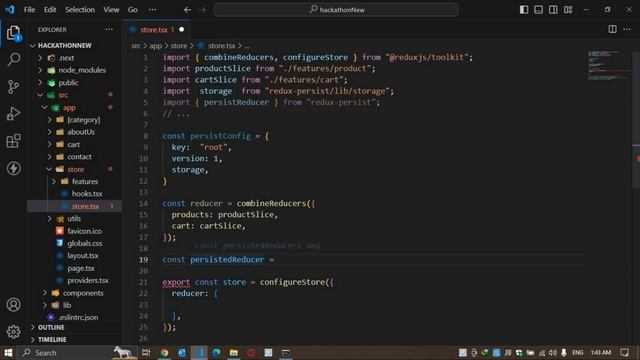Screen dimensions: 640x360
Task: Open the Explorer view in activity bar
Action: [x=13, y=33]
